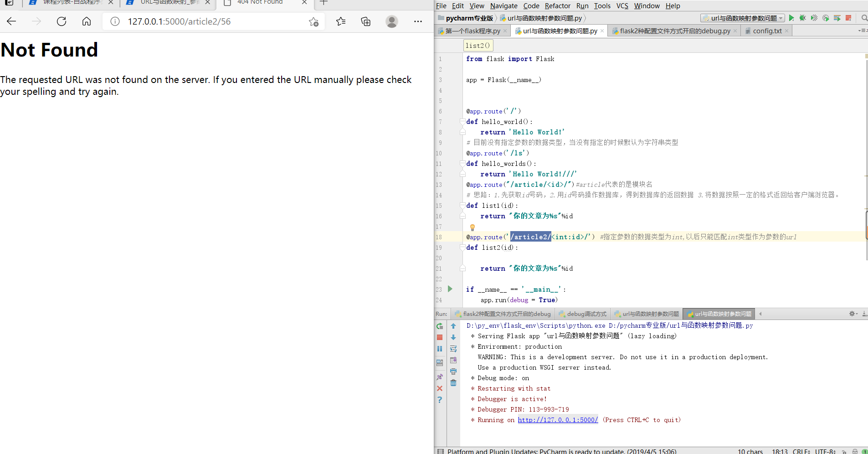868x454 pixels.
Task: Close the Run panel tab with red X
Action: [440, 388]
